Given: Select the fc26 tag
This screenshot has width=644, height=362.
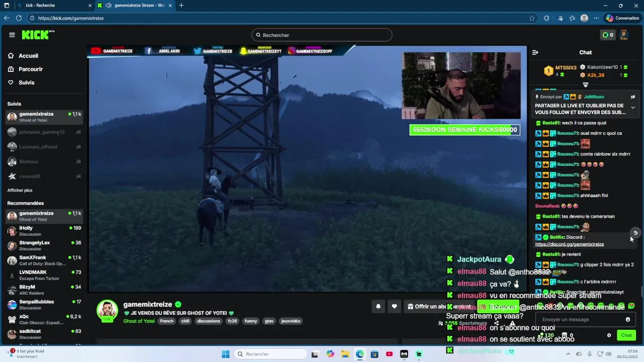Looking at the screenshot, I should [x=232, y=321].
